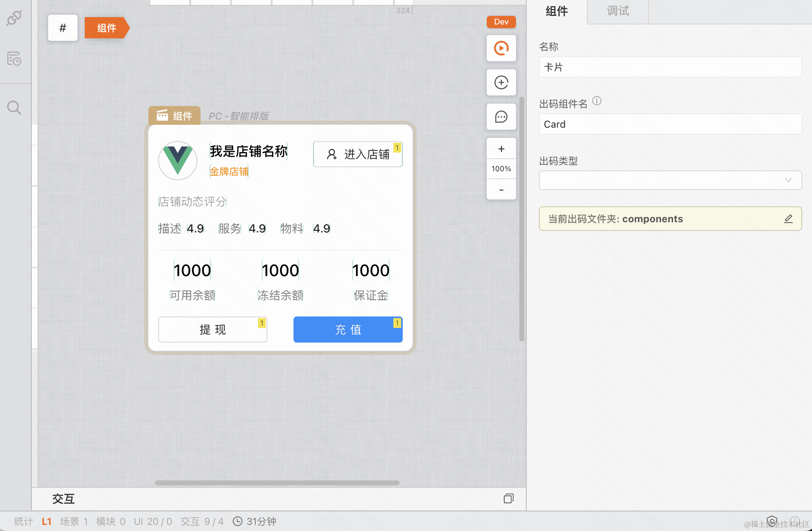
Task: Zoom in with the plus button
Action: click(501, 149)
